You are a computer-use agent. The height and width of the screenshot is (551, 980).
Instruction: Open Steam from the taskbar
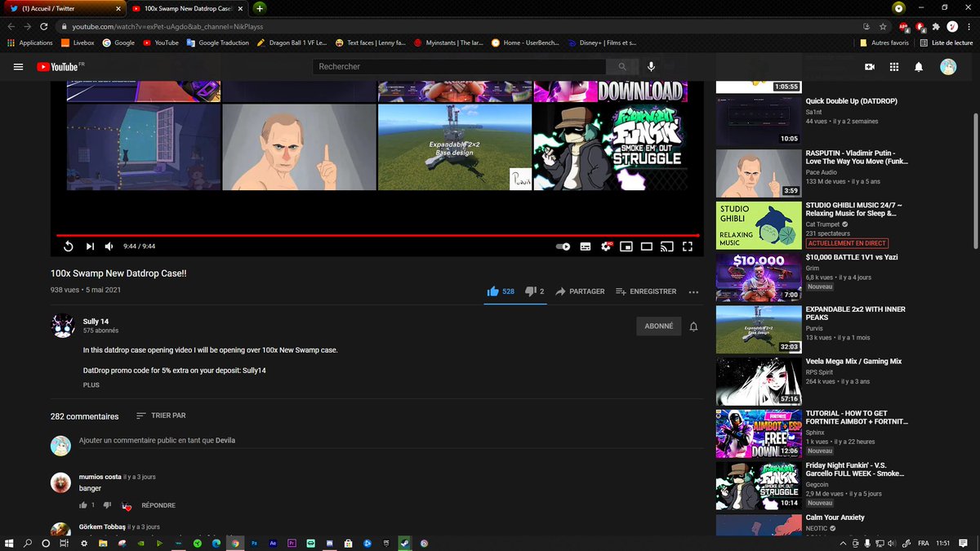(404, 543)
